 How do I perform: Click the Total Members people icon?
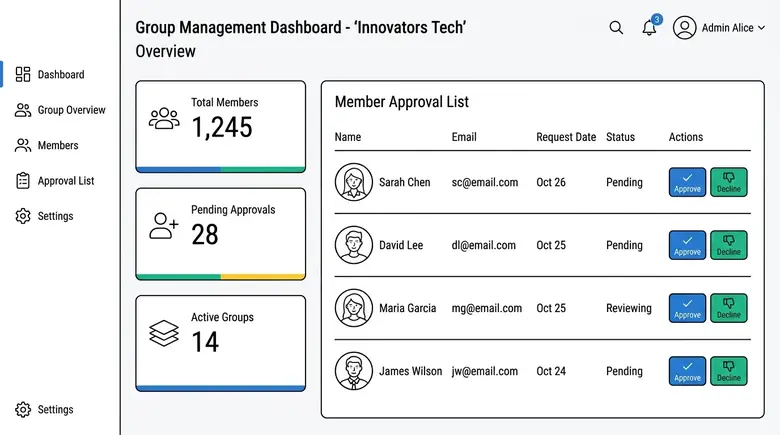pyautogui.click(x=164, y=118)
